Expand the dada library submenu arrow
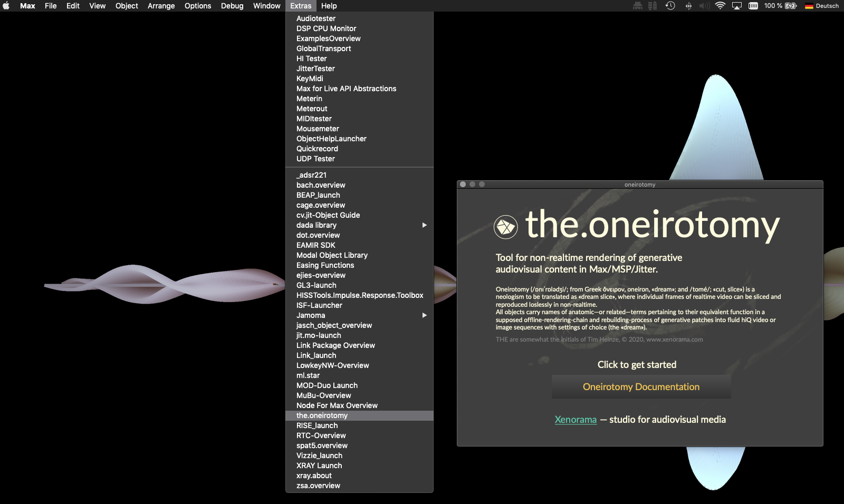This screenshot has height=504, width=844. 424,225
